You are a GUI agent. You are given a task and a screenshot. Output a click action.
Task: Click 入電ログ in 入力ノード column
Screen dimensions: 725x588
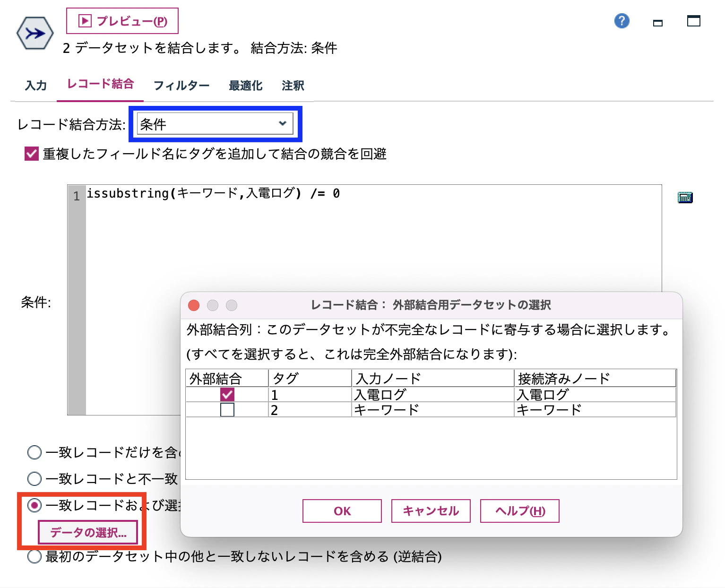(433, 395)
